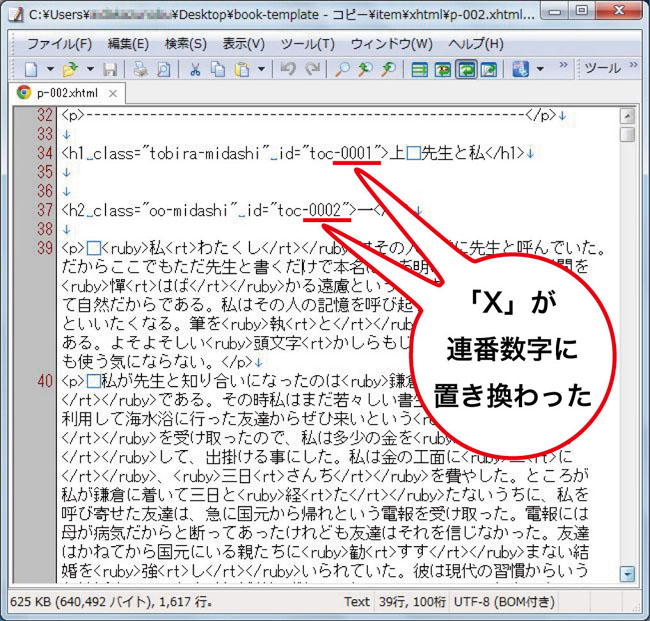Create a new file with toolbar icon
The height and width of the screenshot is (621, 650).
tap(31, 69)
